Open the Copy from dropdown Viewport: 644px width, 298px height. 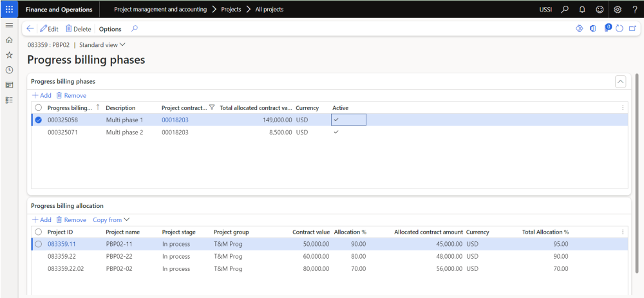[x=111, y=220]
